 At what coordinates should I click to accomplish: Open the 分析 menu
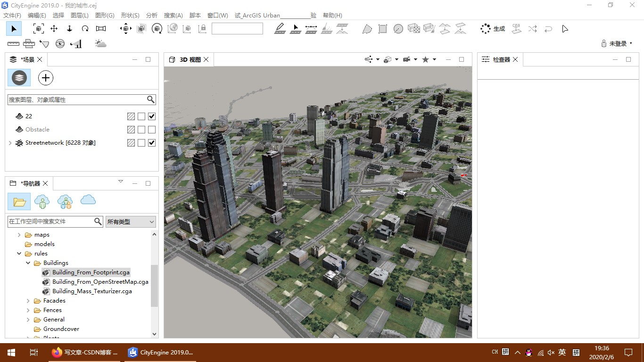(151, 15)
